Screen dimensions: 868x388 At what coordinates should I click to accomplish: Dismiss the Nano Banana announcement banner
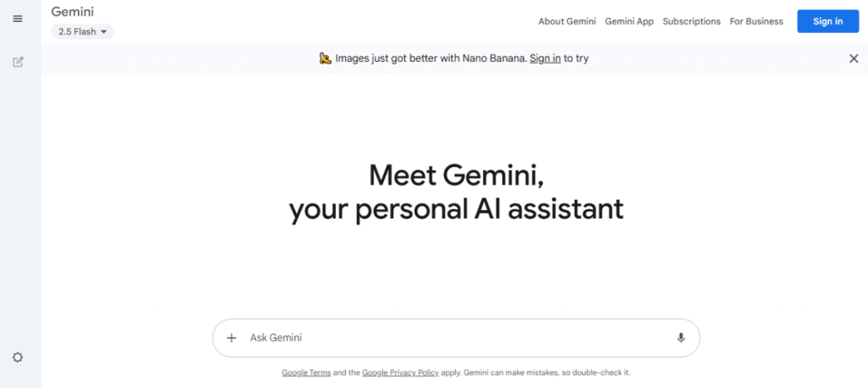pos(854,58)
